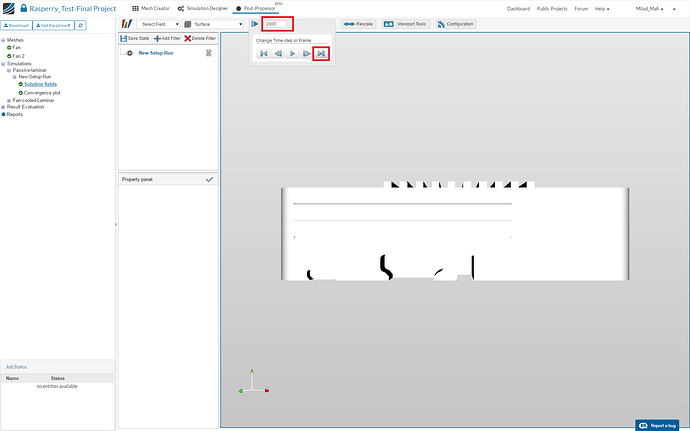Image resolution: width=690 pixels, height=431 pixels.
Task: Open the Dashboard page
Action: [x=518, y=9]
